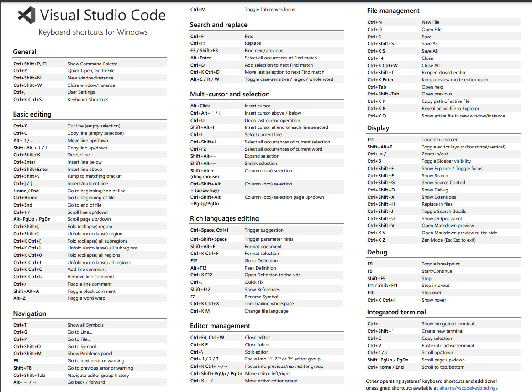The image size is (532, 392).
Task: Click the 'Navigation' section heading
Action: [30, 313]
